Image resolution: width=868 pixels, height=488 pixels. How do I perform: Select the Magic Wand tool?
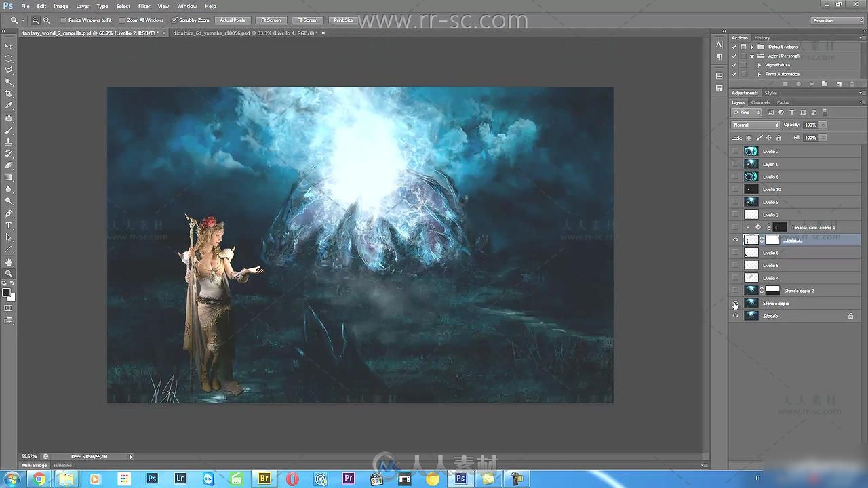coord(9,82)
